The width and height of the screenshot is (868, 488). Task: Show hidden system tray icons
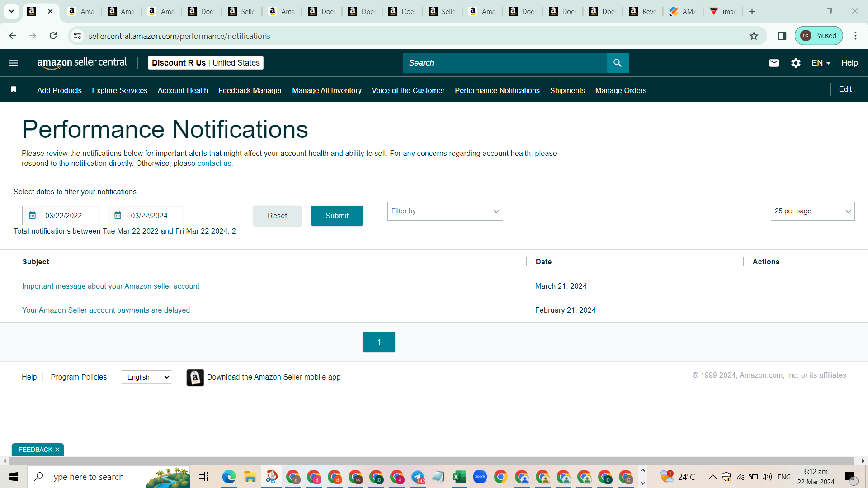(712, 477)
